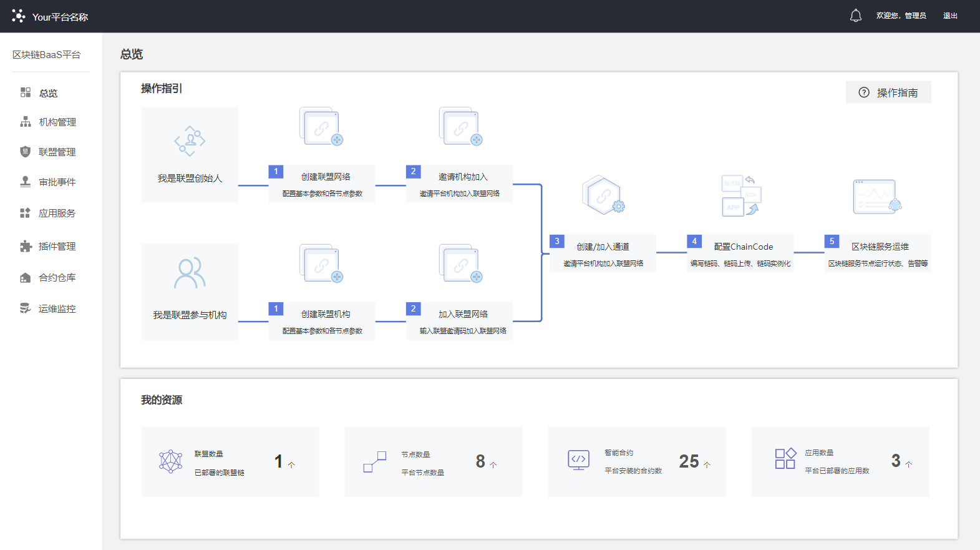The width and height of the screenshot is (980, 550).
Task: Click the notification bell icon
Action: coord(855,16)
